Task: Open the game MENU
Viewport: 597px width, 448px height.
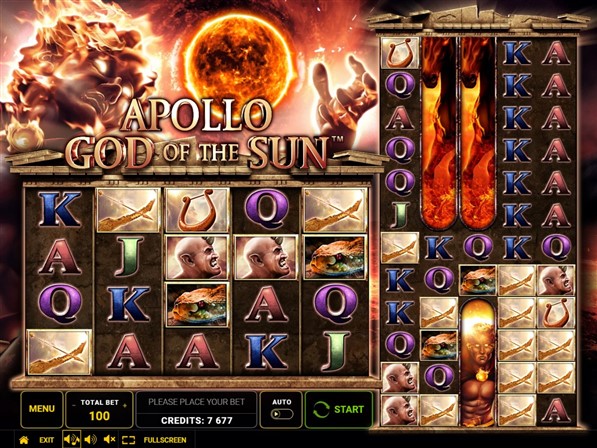Action: pyautogui.click(x=42, y=409)
